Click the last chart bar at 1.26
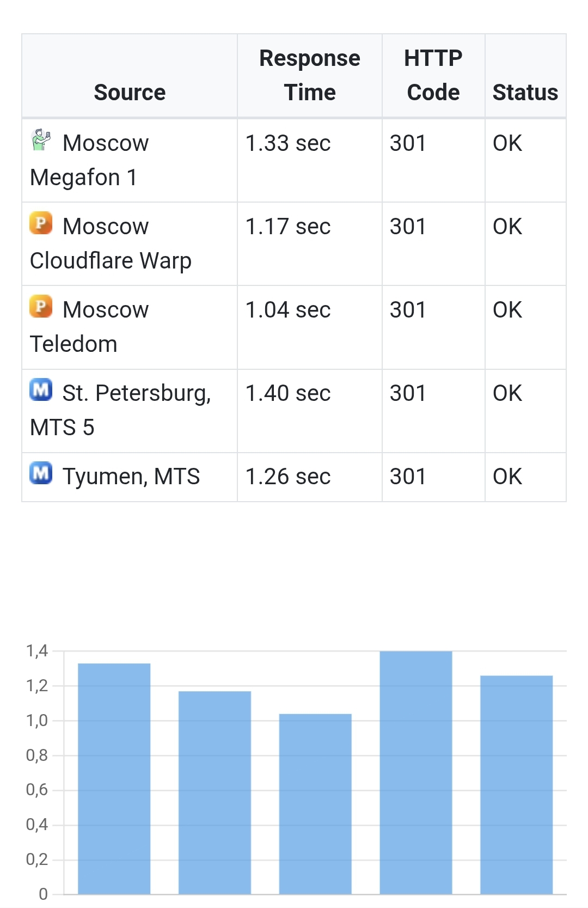The image size is (588, 908). 516,785
